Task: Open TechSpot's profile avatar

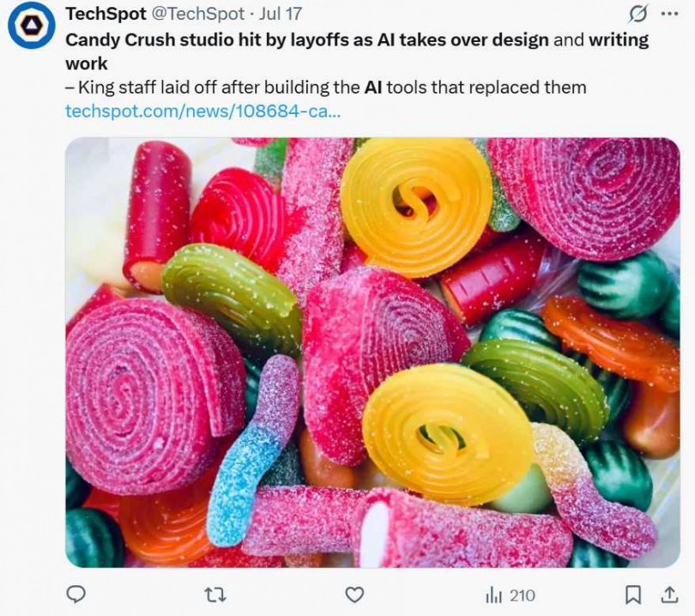Action: point(32,26)
